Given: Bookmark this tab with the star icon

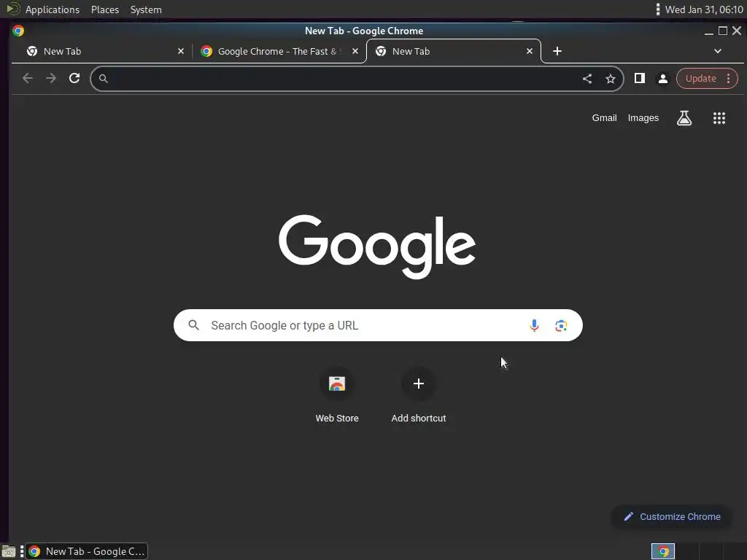Looking at the screenshot, I should [611, 79].
